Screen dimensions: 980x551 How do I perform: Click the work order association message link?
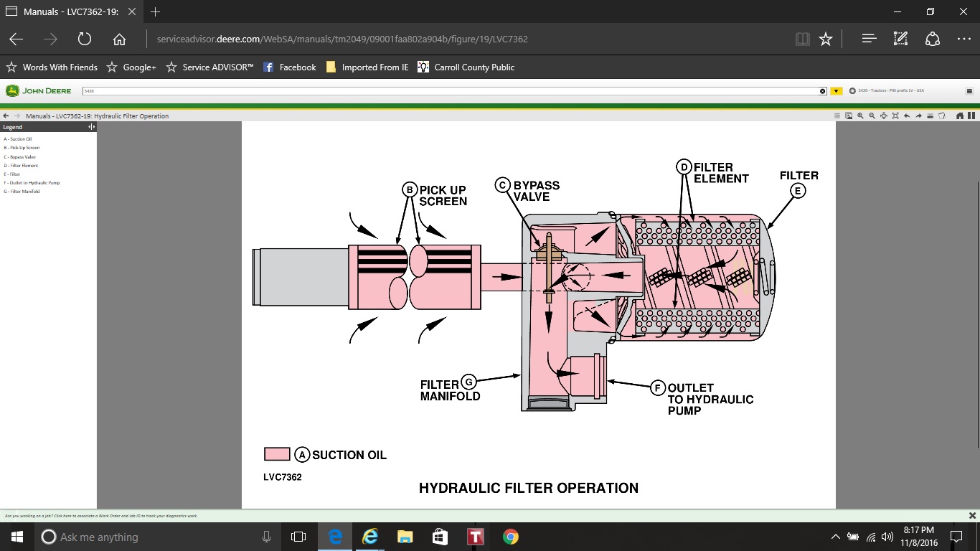(x=100, y=516)
